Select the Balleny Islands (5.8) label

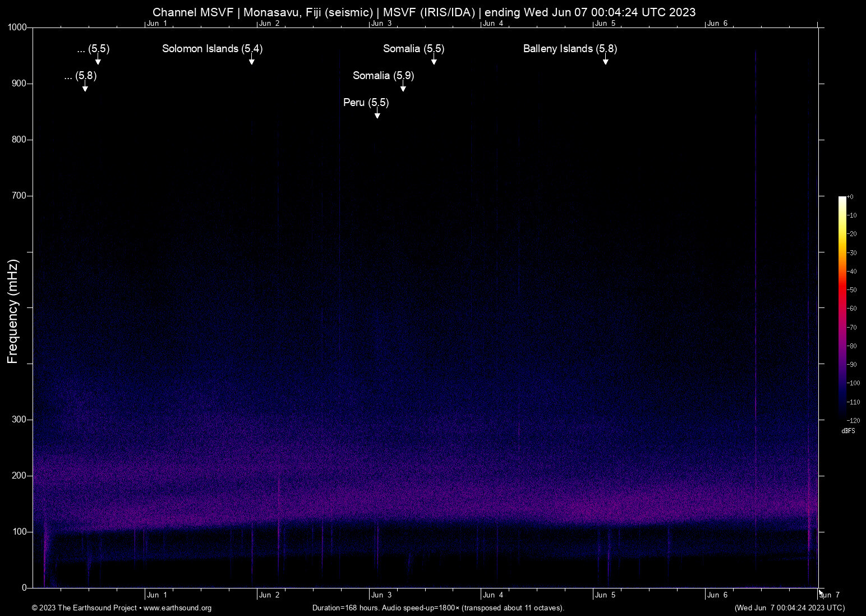[569, 49]
